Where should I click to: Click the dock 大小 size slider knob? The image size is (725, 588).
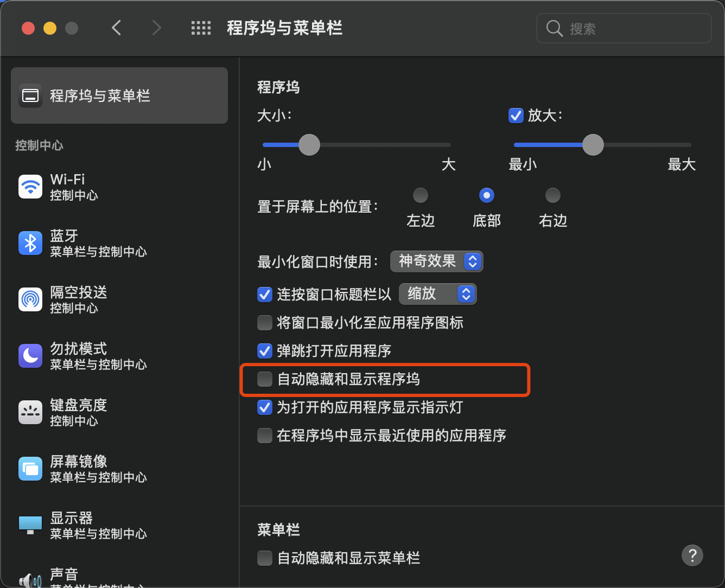click(309, 145)
